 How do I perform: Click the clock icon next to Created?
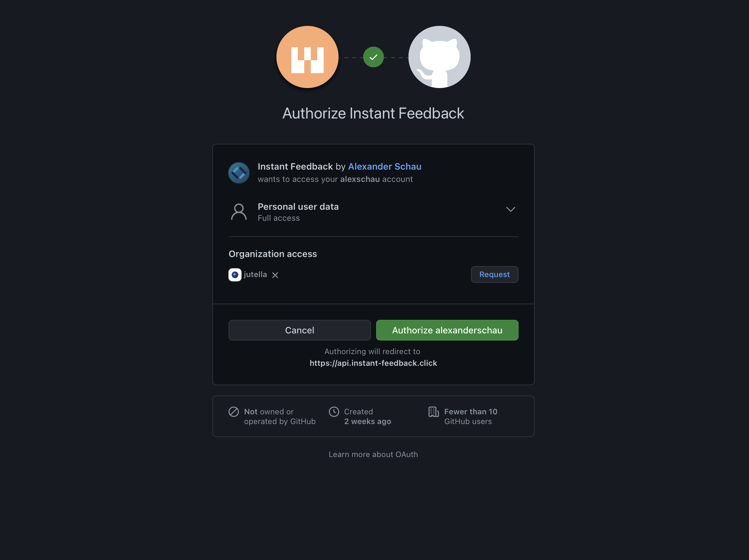334,412
